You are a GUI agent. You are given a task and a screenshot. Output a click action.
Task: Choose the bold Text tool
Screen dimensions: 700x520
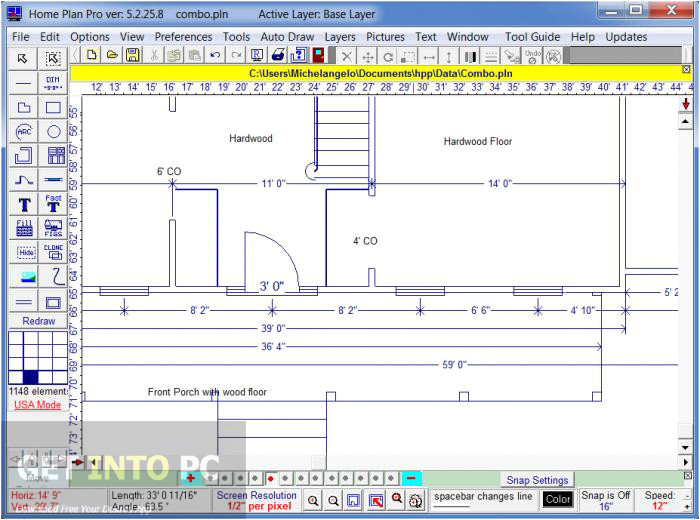(x=25, y=204)
